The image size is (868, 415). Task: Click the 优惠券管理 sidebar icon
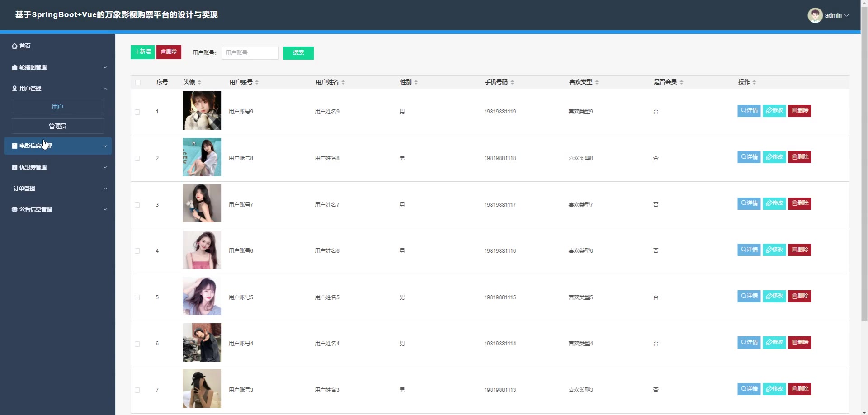pos(14,167)
